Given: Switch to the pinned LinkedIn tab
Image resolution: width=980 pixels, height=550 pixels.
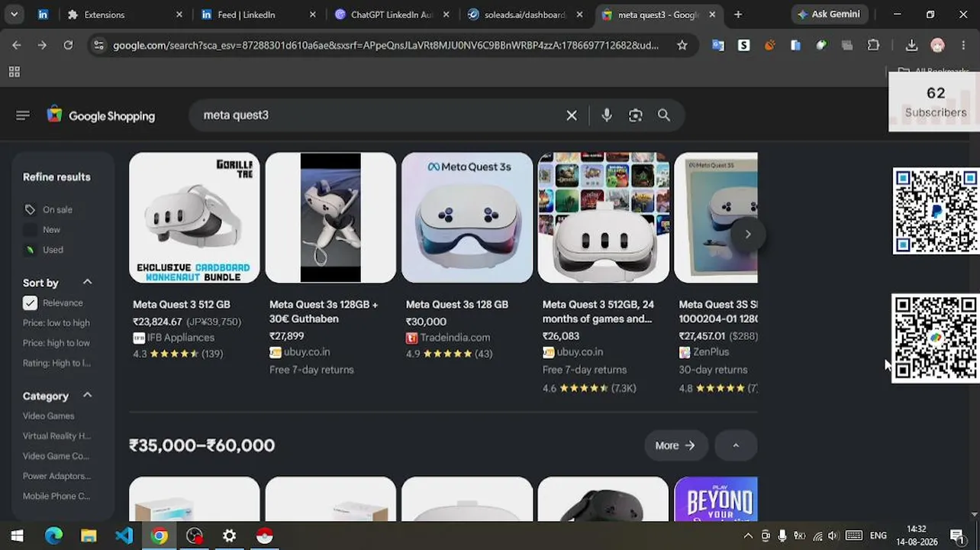Looking at the screenshot, I should (x=43, y=15).
